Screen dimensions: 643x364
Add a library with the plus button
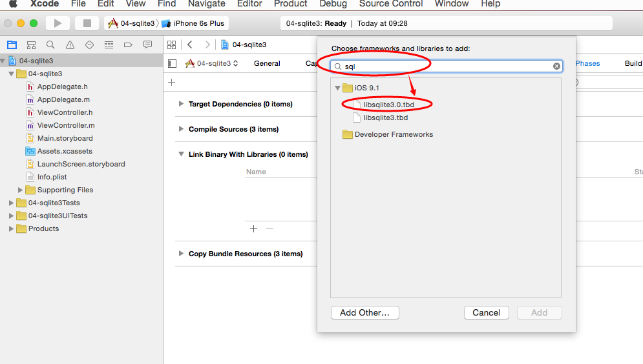click(253, 229)
